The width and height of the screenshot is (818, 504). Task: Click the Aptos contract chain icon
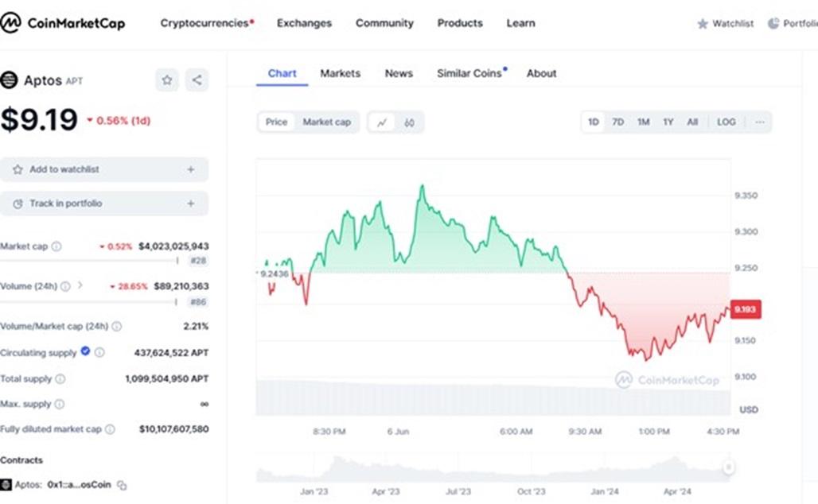6,485
